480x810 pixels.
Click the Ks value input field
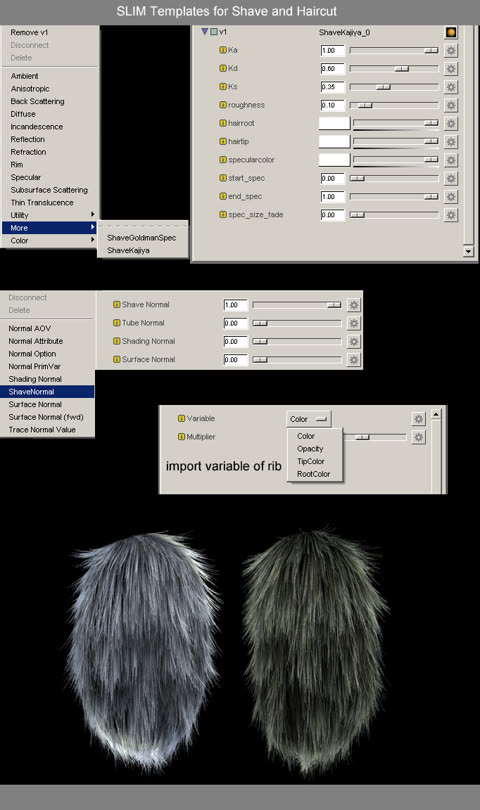(332, 87)
